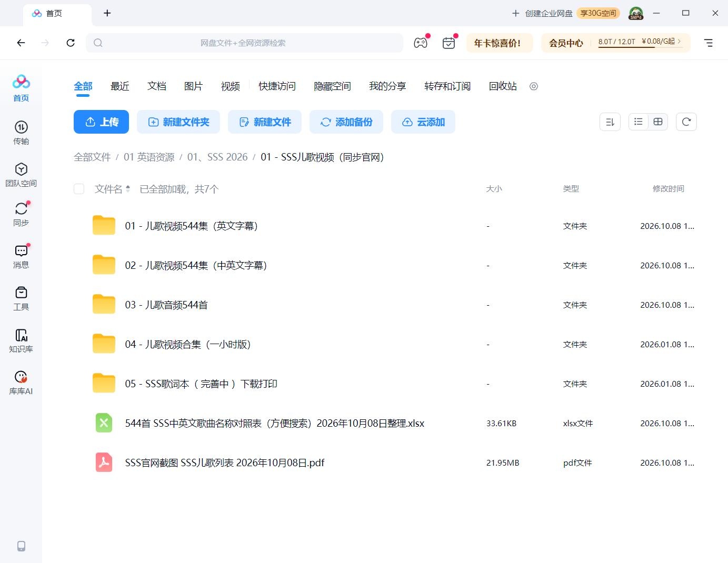The width and height of the screenshot is (728, 563).
Task: Click the 上传 upload button
Action: [x=102, y=122]
